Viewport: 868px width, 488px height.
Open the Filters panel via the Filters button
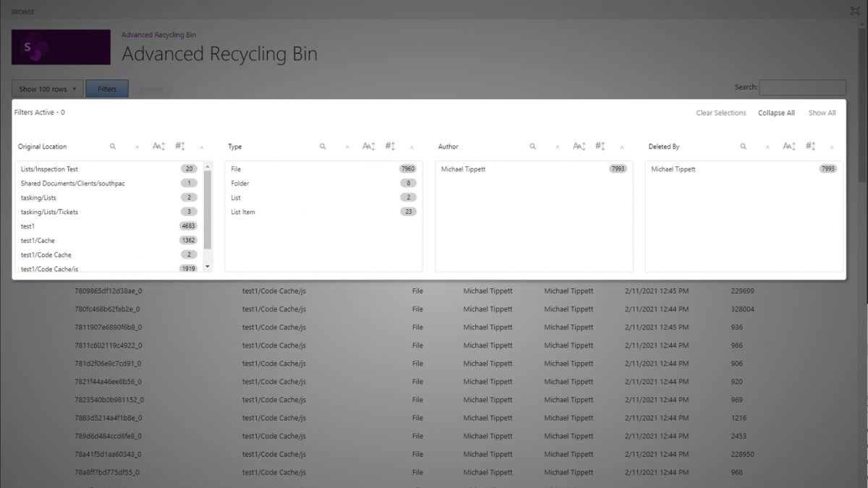click(106, 88)
